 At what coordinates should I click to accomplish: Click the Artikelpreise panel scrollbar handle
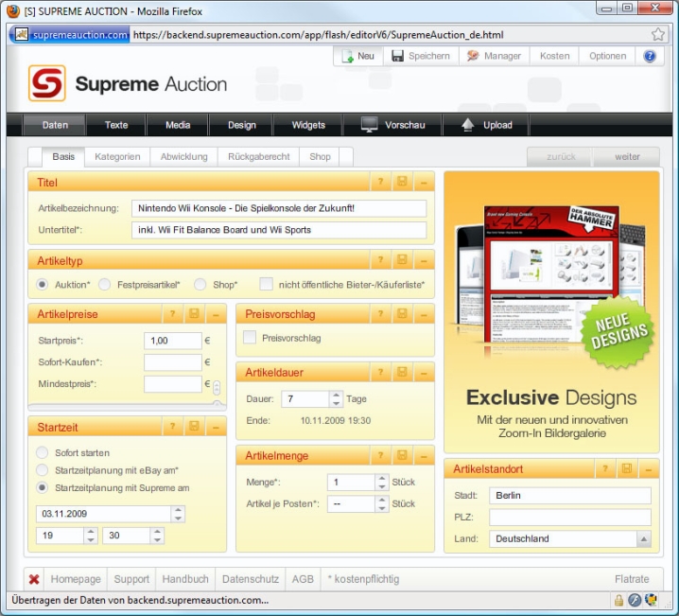[217, 387]
